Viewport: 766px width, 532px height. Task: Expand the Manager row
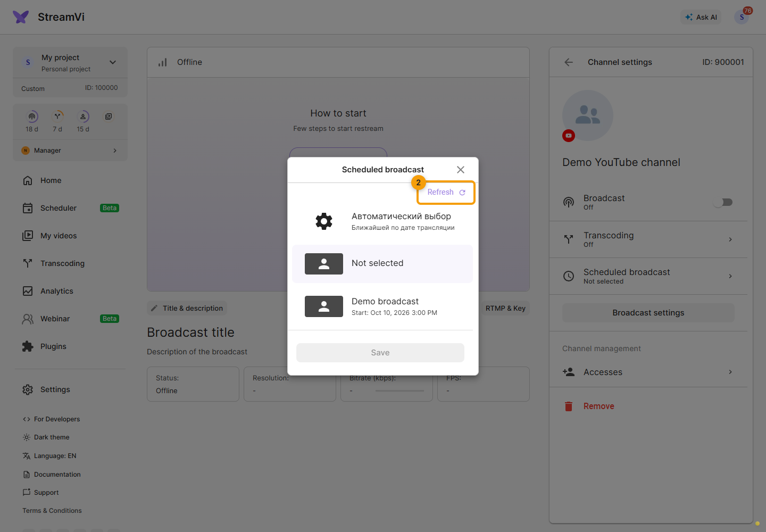coord(70,151)
